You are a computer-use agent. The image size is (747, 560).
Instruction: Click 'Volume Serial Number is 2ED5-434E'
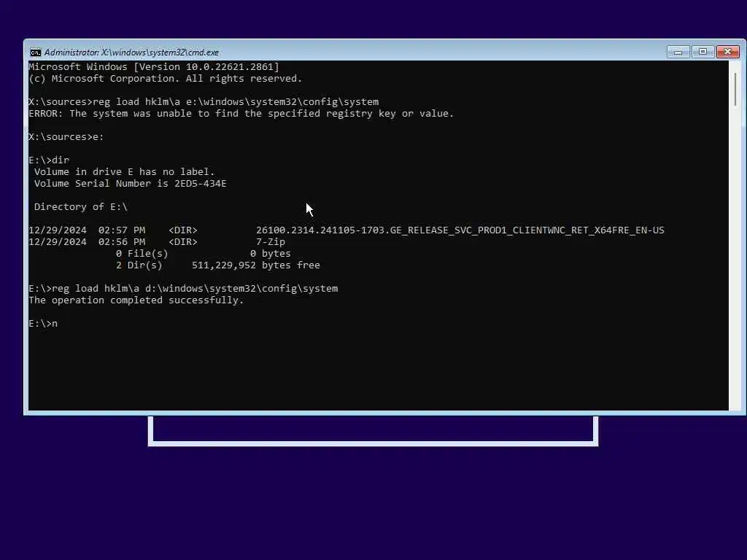[130, 183]
